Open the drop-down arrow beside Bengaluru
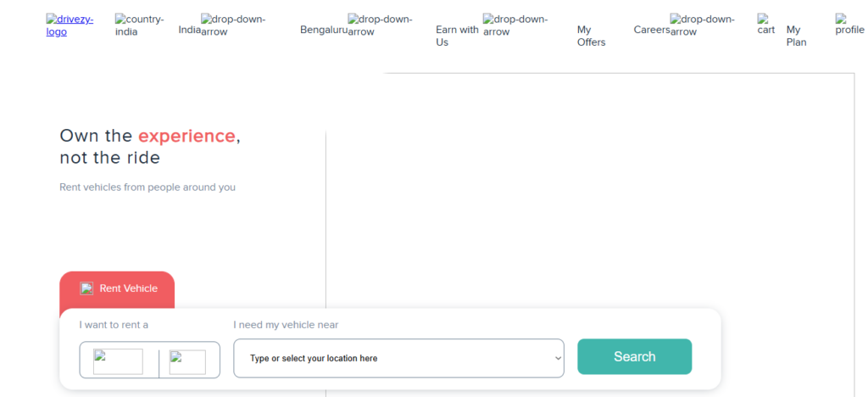The width and height of the screenshot is (868, 397). tap(380, 25)
